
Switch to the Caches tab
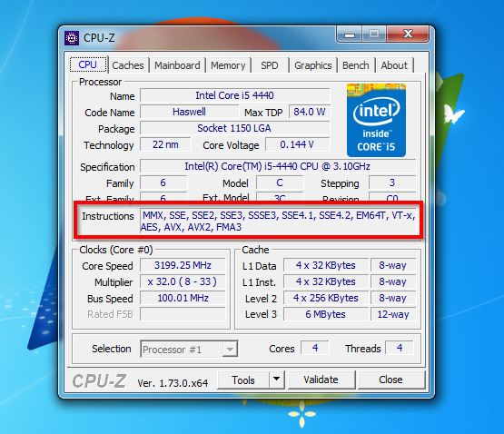(128, 65)
